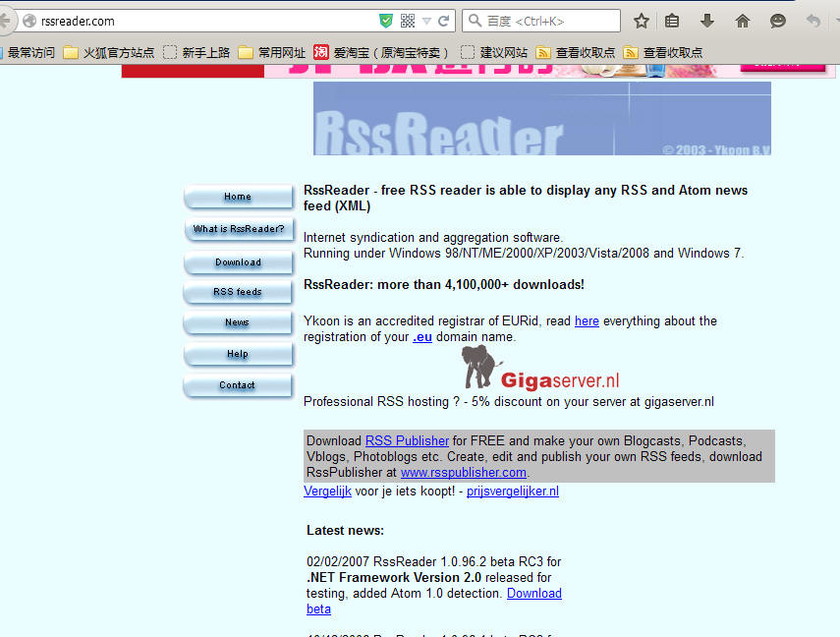This screenshot has height=637, width=840.
Task: Click the pink advertisement banner at top
Action: coord(478,71)
